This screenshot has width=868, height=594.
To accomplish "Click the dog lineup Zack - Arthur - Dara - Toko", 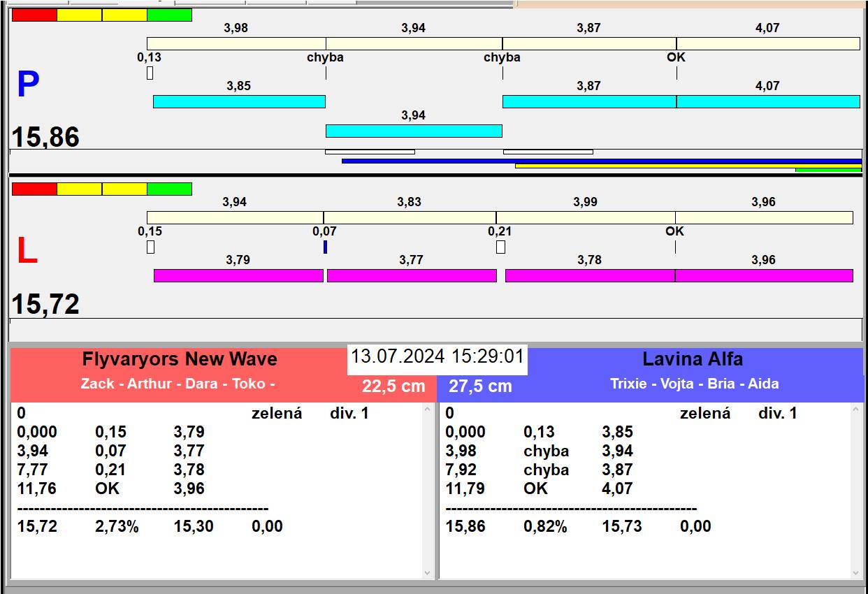I will [178, 384].
